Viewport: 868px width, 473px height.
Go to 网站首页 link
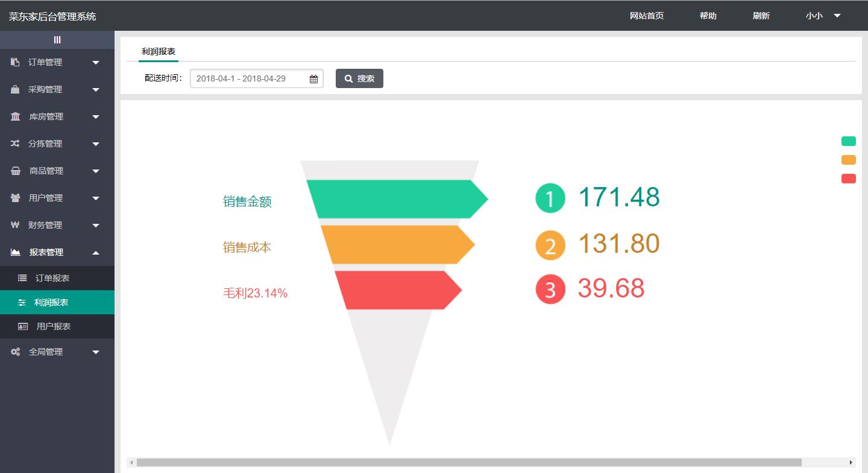[x=646, y=16]
